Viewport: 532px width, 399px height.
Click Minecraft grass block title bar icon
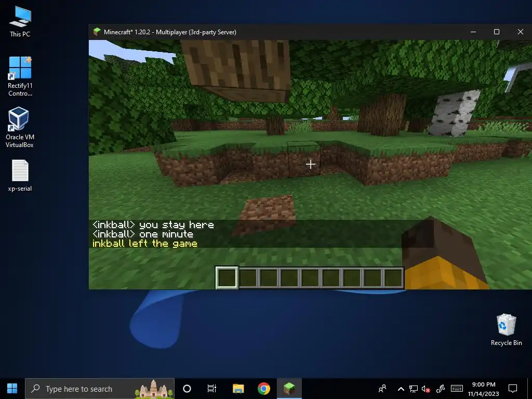point(97,32)
